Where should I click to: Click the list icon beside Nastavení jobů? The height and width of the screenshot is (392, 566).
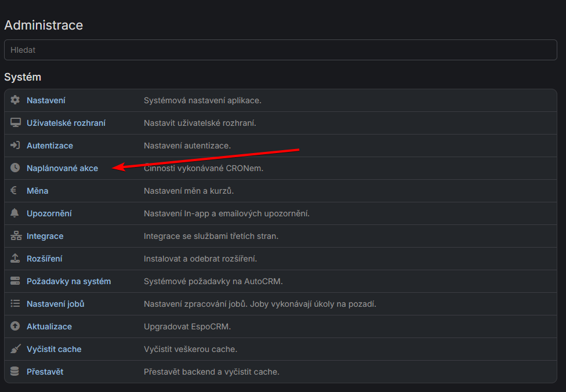coord(15,304)
